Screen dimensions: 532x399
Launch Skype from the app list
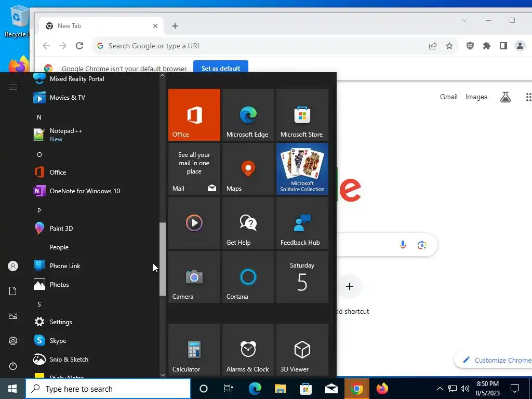point(95,341)
